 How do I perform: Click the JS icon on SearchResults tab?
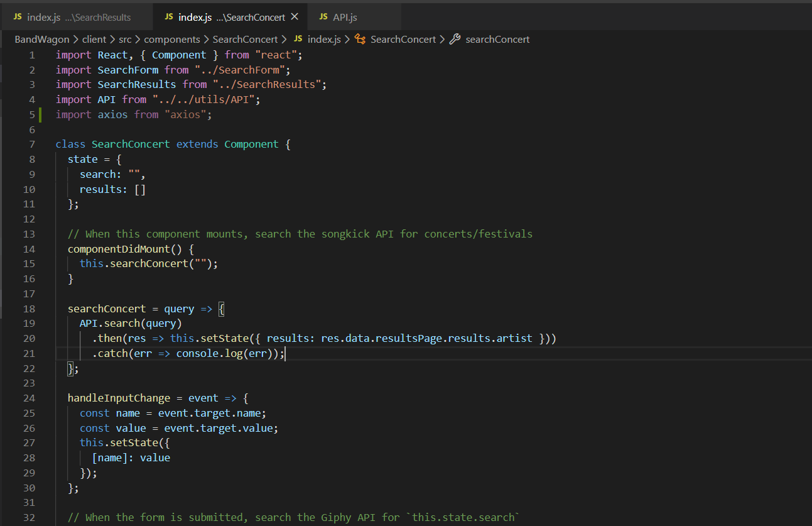click(18, 17)
